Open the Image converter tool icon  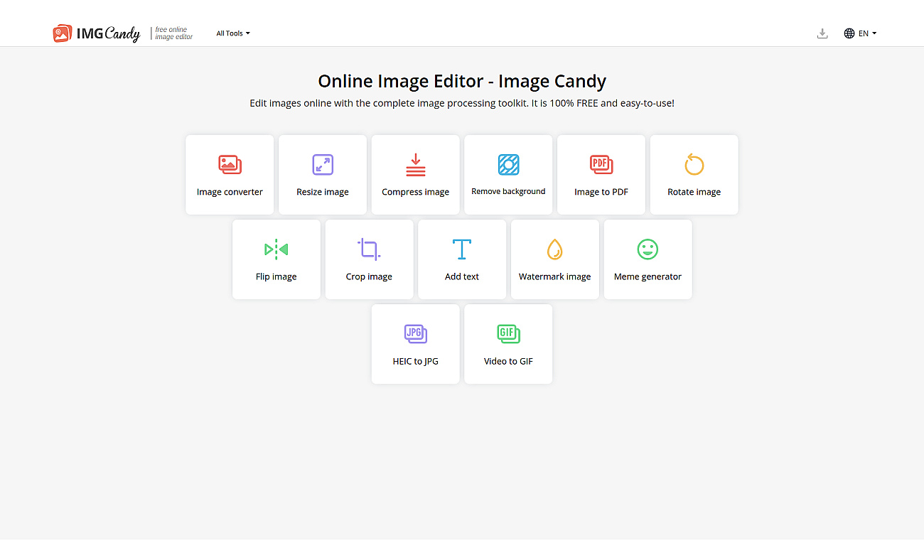(230, 165)
